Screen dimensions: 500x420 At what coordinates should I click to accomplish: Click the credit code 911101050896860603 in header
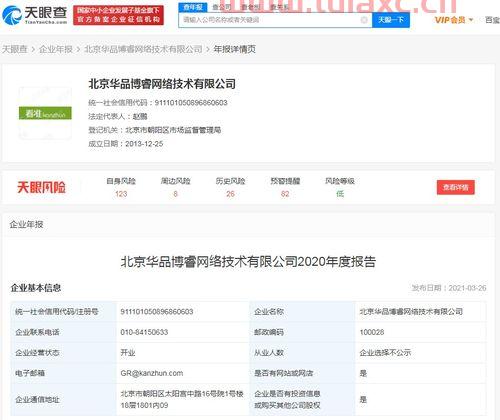point(191,103)
